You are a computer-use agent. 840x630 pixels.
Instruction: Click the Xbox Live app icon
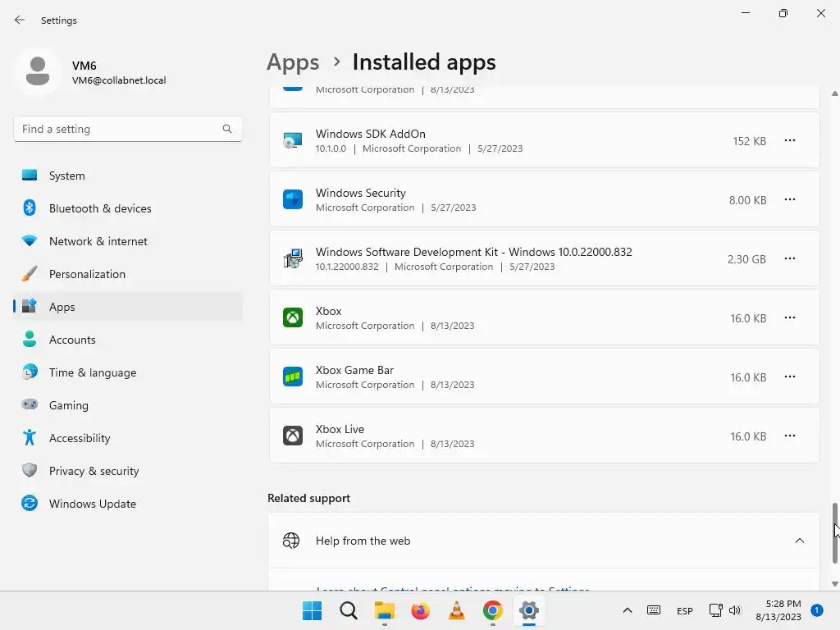(293, 436)
